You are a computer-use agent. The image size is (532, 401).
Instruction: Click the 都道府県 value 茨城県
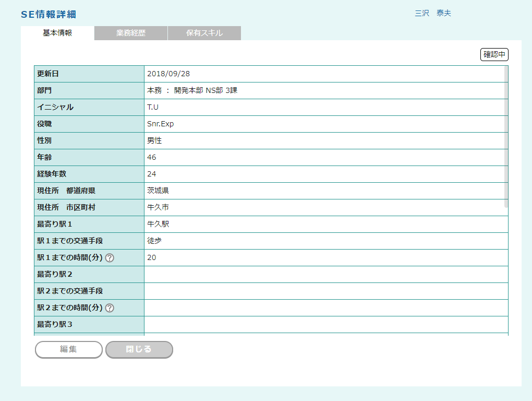tap(158, 191)
